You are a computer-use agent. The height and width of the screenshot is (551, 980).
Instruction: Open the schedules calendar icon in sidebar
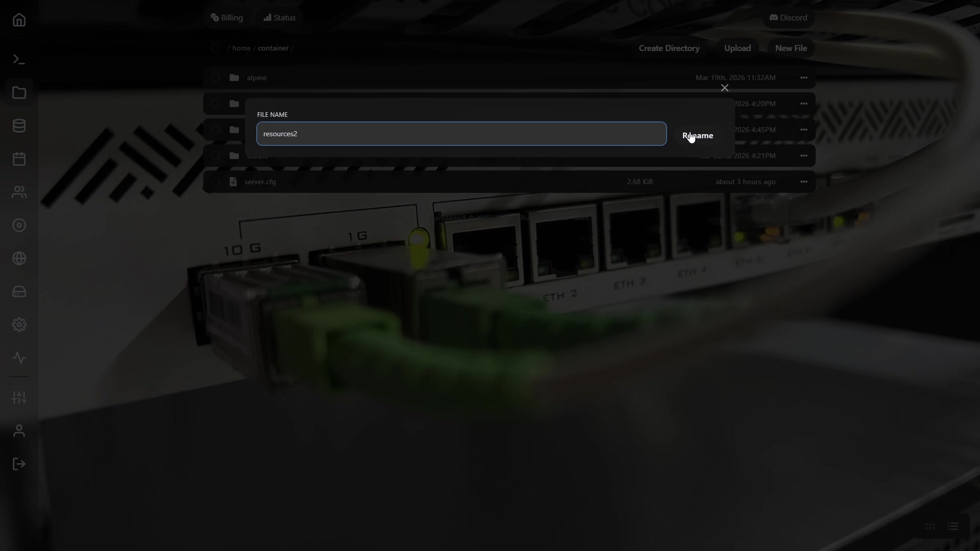click(19, 159)
